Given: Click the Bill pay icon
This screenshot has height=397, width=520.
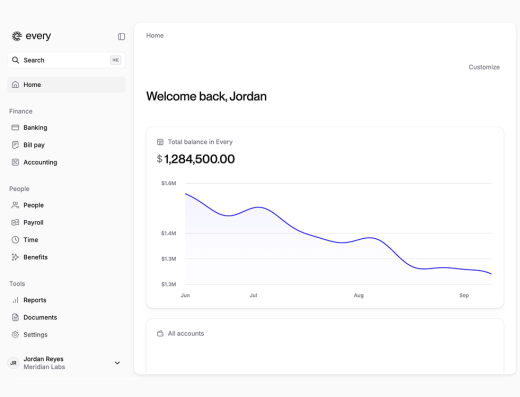Looking at the screenshot, I should point(15,145).
